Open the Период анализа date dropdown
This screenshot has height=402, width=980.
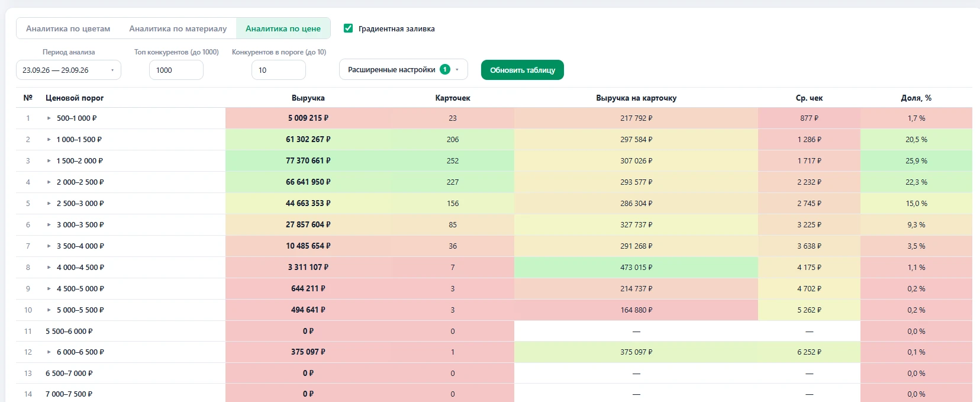[x=69, y=70]
